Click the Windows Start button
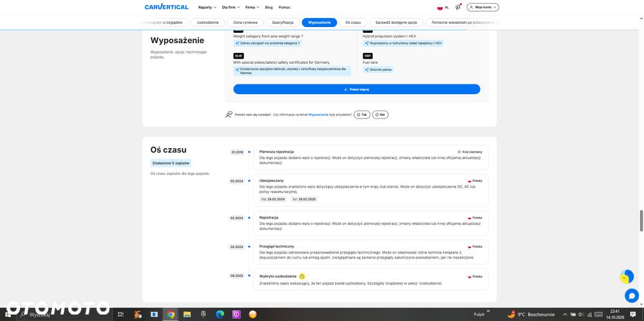The height and width of the screenshot is (321, 644). (x=8, y=315)
